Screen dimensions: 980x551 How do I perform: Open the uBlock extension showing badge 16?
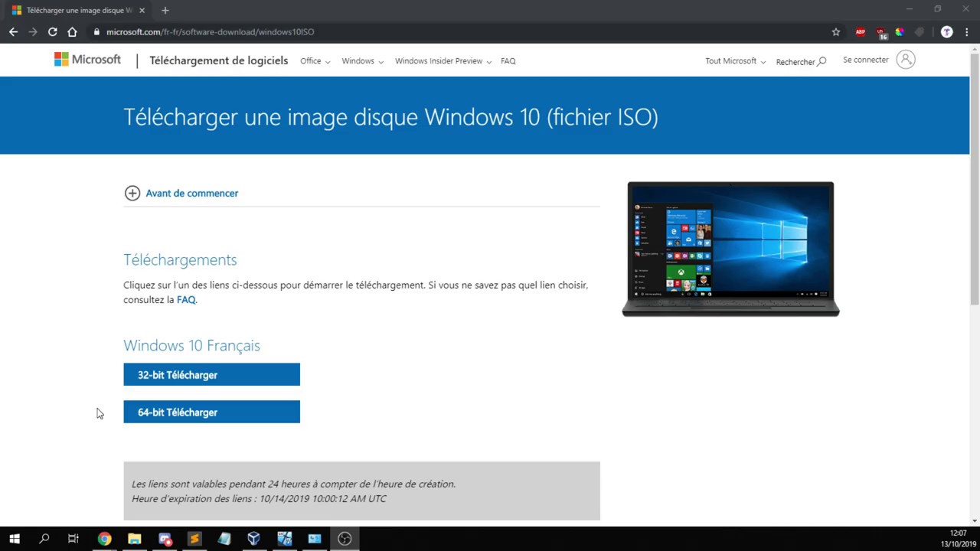coord(880,32)
